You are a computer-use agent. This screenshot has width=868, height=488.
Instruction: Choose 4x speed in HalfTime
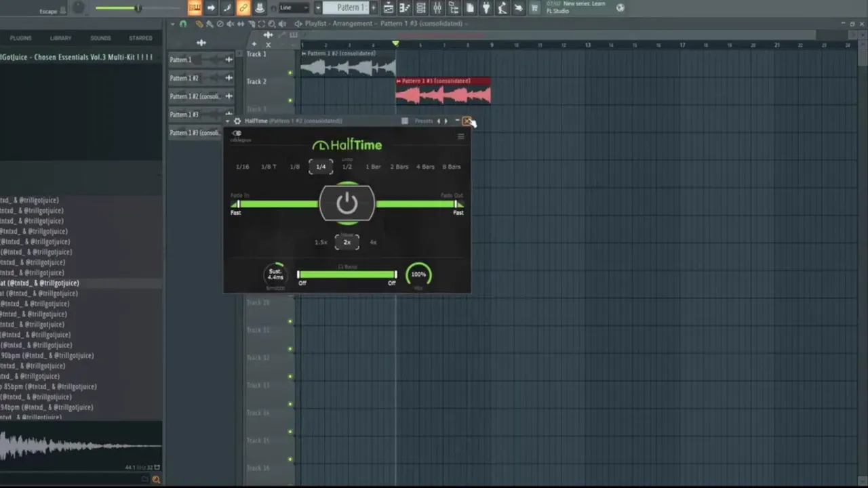pos(373,242)
